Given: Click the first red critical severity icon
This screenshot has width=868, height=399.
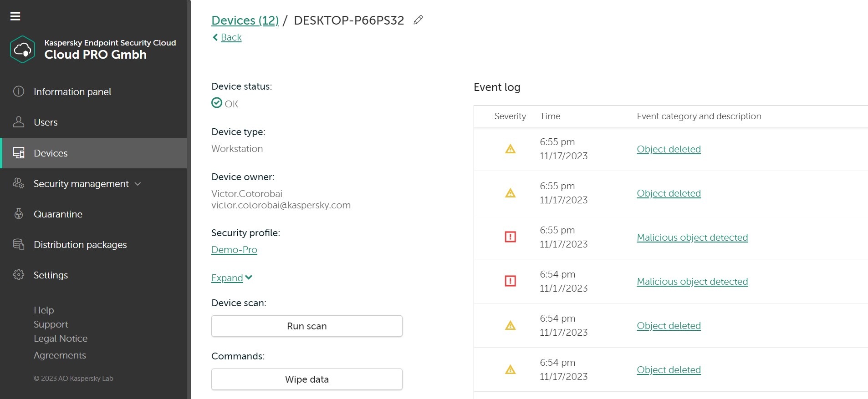Looking at the screenshot, I should pos(510,237).
